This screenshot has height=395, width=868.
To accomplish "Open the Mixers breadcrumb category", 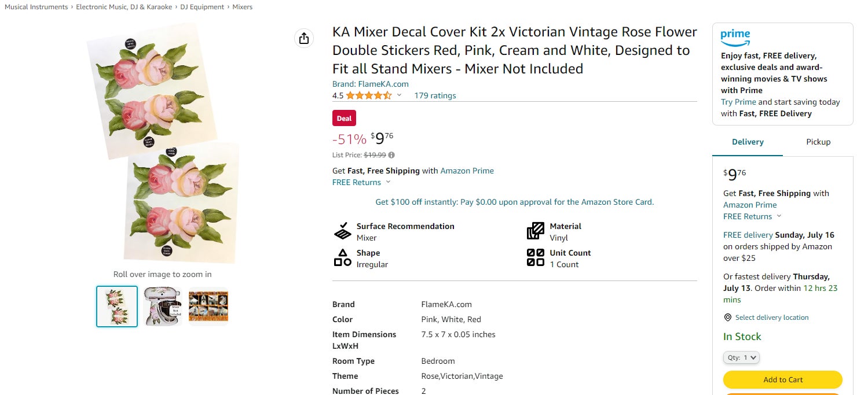I will tap(242, 6).
